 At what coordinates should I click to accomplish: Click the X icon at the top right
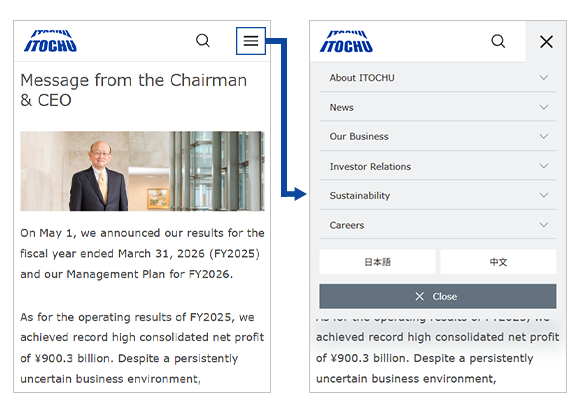point(546,41)
